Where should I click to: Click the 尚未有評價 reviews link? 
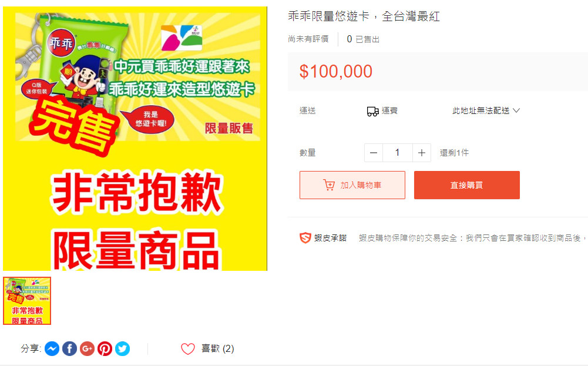coord(308,39)
